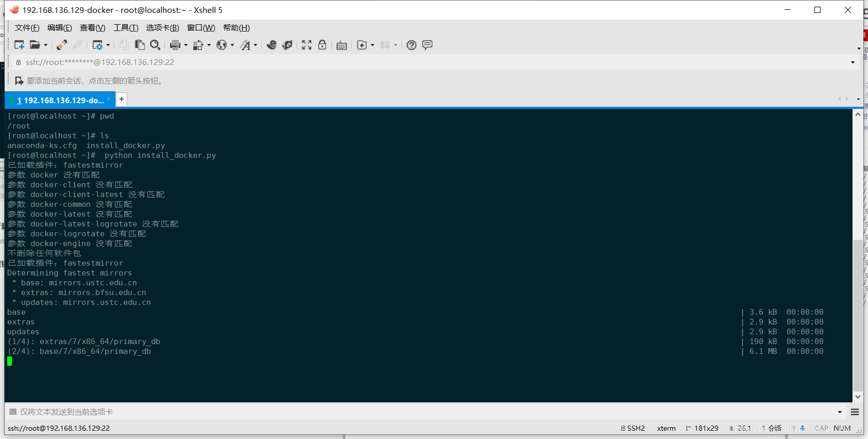Expand the compose bar target dropdown
868x439 pixels.
840,412
